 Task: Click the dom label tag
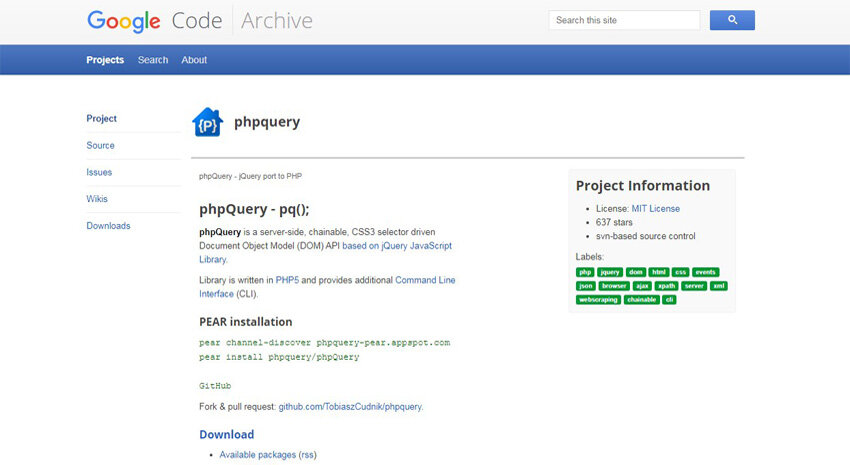pos(636,272)
